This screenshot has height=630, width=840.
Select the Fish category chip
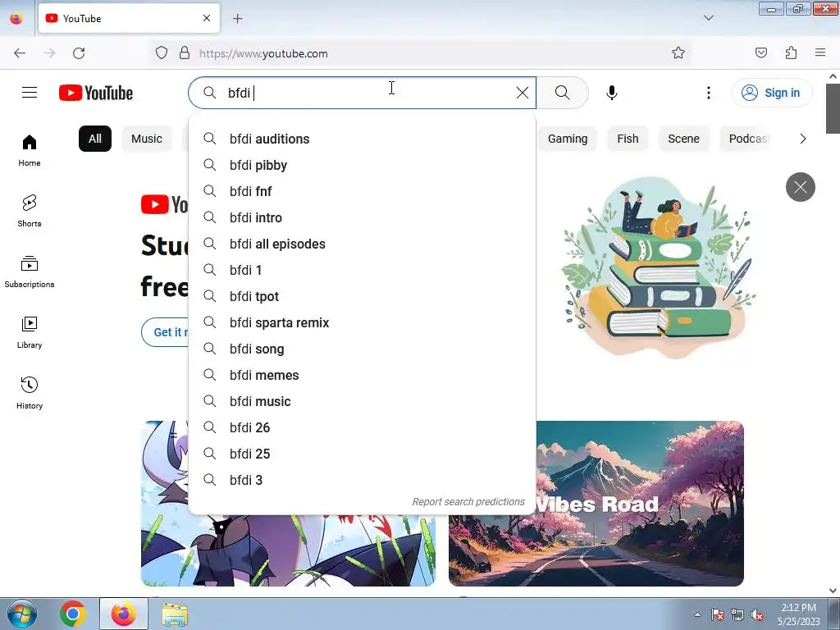tap(628, 139)
